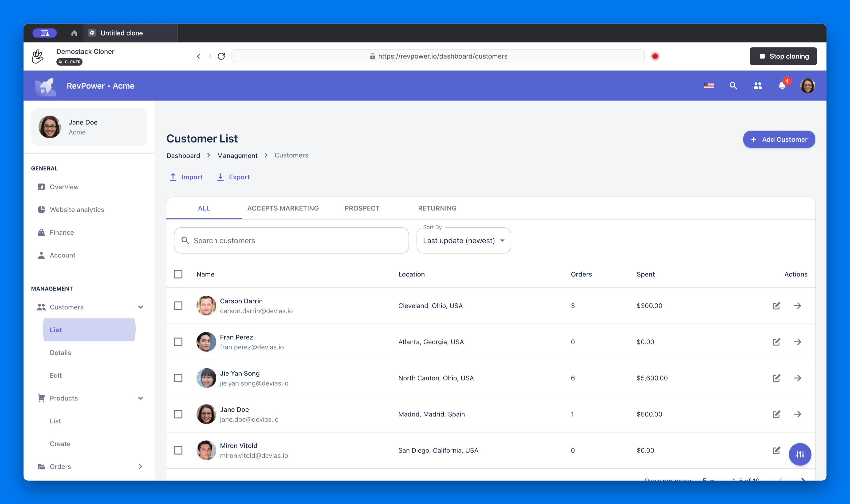The image size is (850, 504).
Task: Collapse the Customers sidebar section
Action: coord(140,307)
